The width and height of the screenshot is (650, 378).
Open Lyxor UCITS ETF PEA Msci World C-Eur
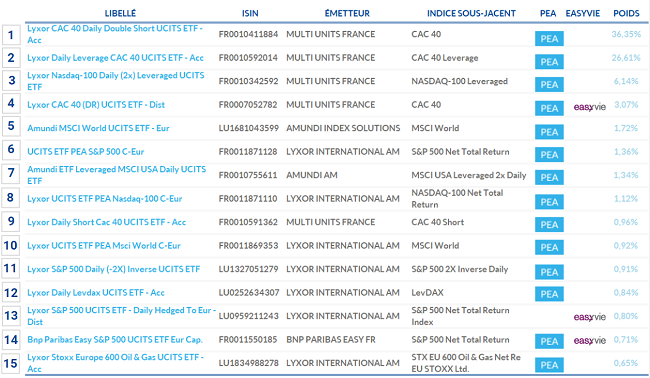pos(104,245)
